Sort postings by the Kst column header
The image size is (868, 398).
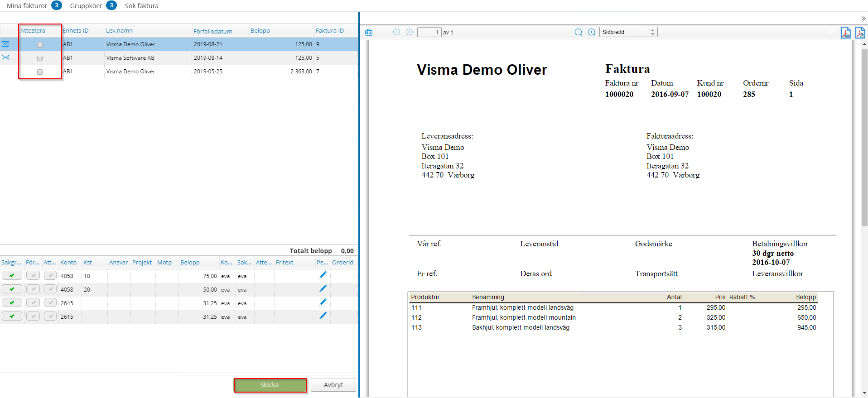tap(87, 263)
